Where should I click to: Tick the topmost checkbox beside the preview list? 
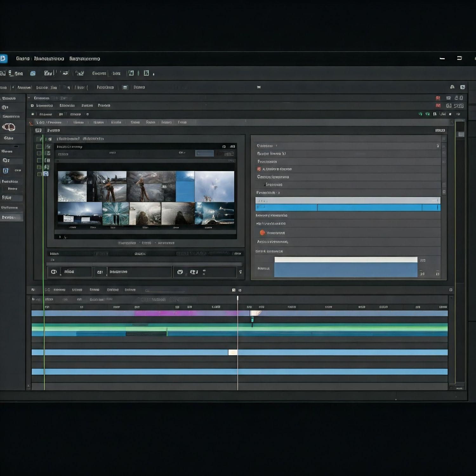point(39,139)
